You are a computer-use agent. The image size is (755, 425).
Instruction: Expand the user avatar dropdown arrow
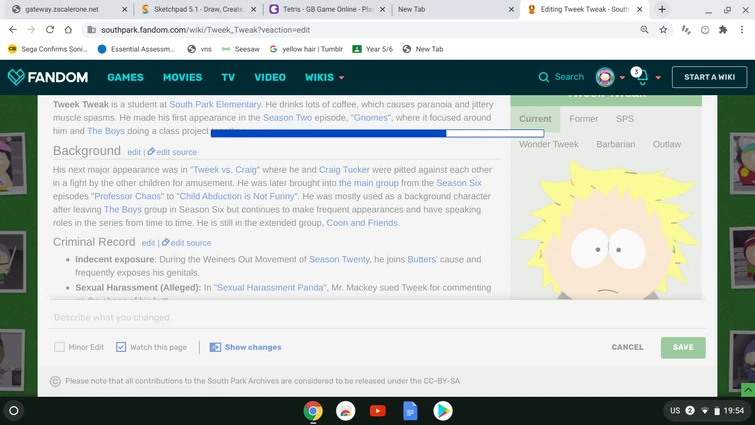(622, 77)
